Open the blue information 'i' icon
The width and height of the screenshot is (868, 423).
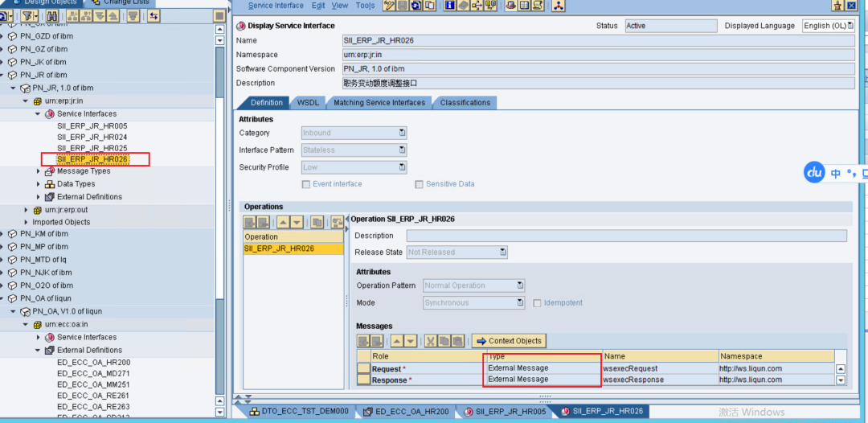point(450,6)
